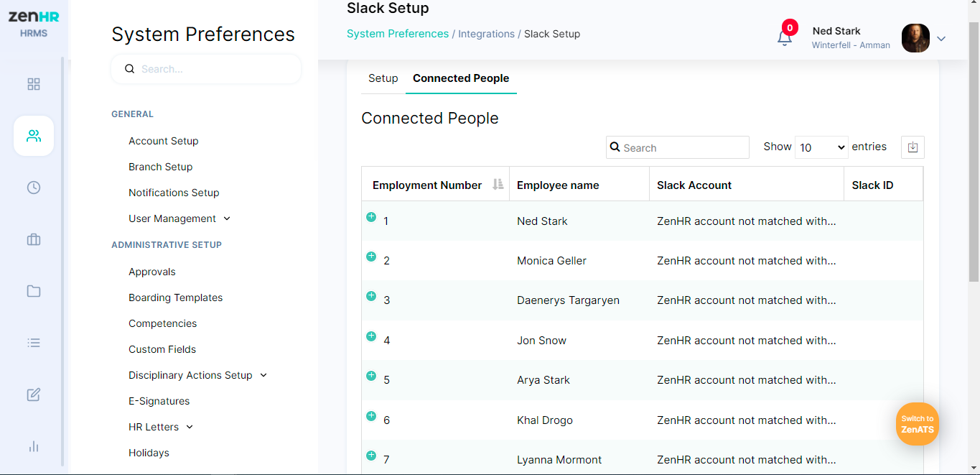
Task: Click the bar chart reports icon
Action: [x=34, y=446]
